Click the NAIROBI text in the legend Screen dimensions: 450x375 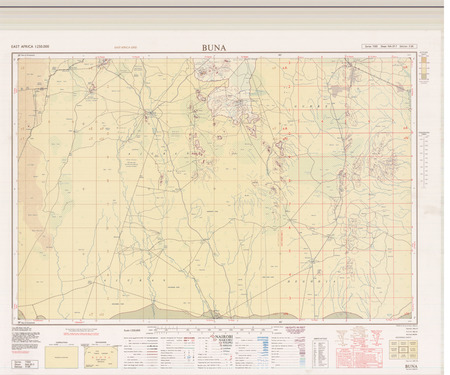click(225, 337)
